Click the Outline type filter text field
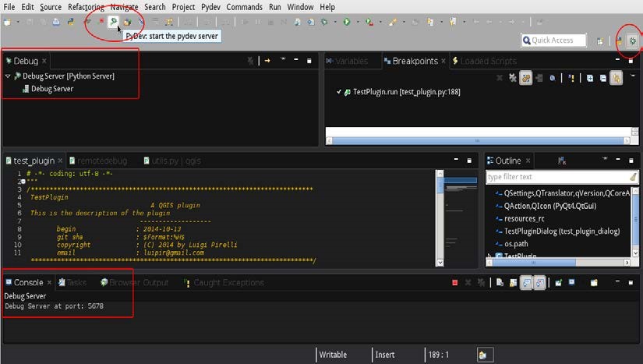Image resolution: width=643 pixels, height=364 pixels. click(562, 177)
